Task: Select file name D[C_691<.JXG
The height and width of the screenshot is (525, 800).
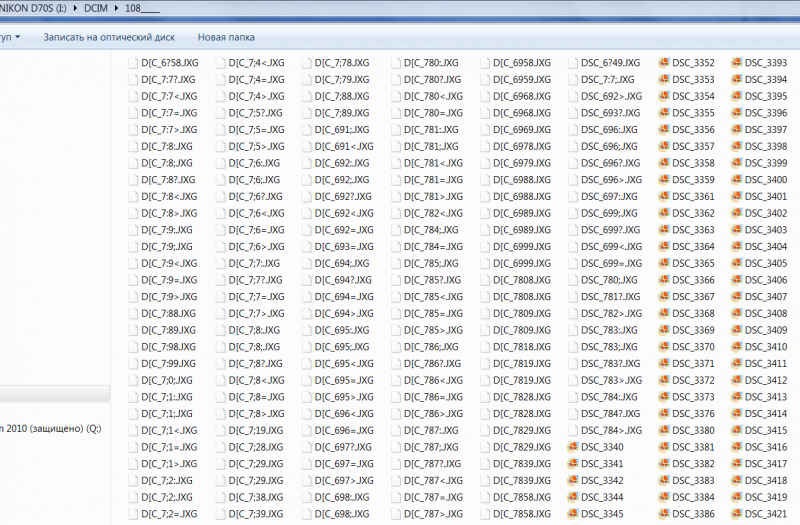Action: tap(344, 146)
